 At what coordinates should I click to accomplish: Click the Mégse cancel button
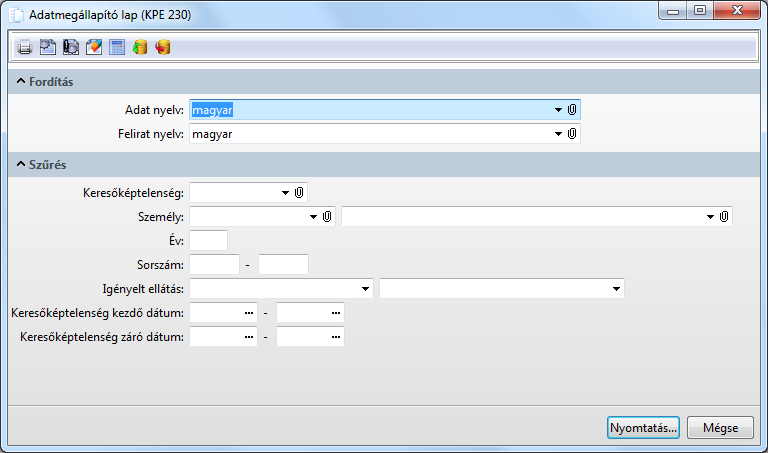tap(720, 428)
